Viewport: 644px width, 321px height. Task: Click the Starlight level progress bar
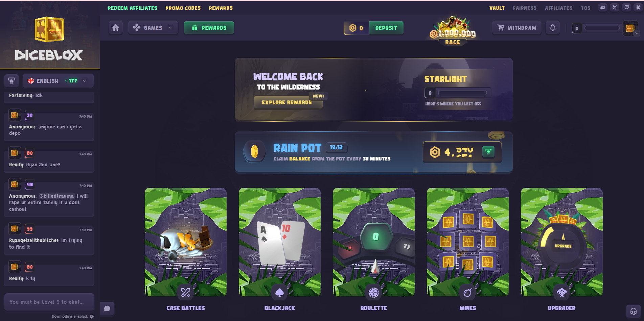click(x=462, y=93)
